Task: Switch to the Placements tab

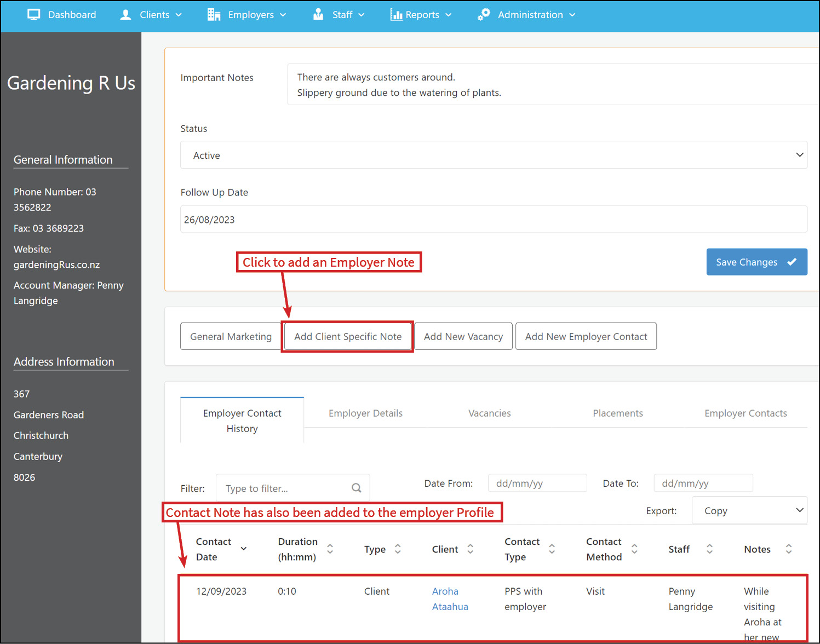Action: 618,413
